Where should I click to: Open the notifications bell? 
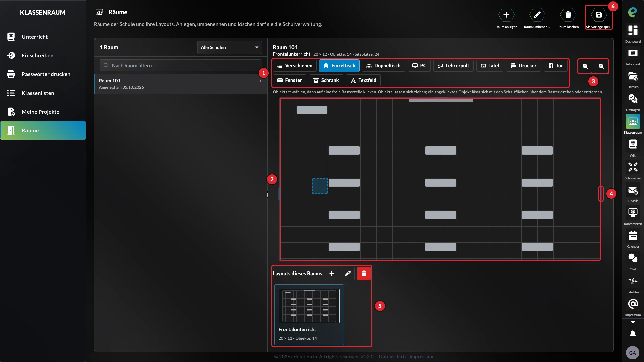633,334
